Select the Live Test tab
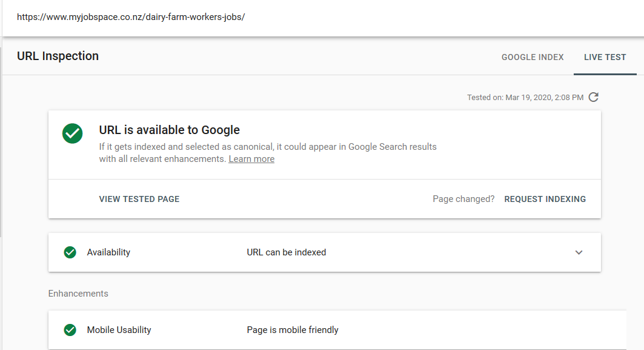 click(x=605, y=57)
